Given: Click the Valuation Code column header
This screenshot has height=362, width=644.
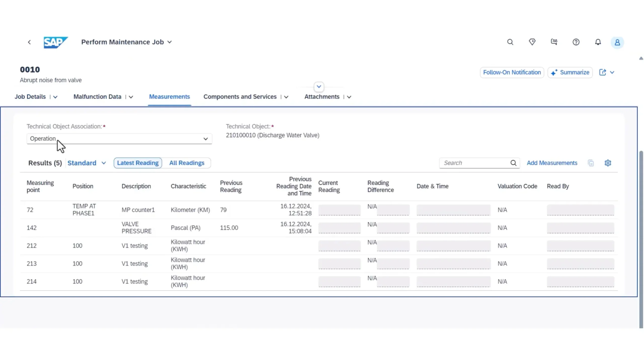Looking at the screenshot, I should 517,186.
